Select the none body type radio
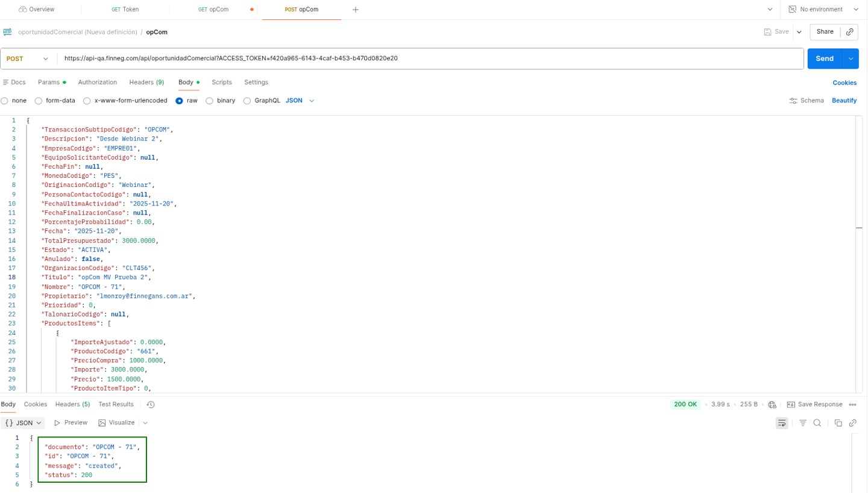Screen dimensions: 868x493 click(x=5, y=101)
